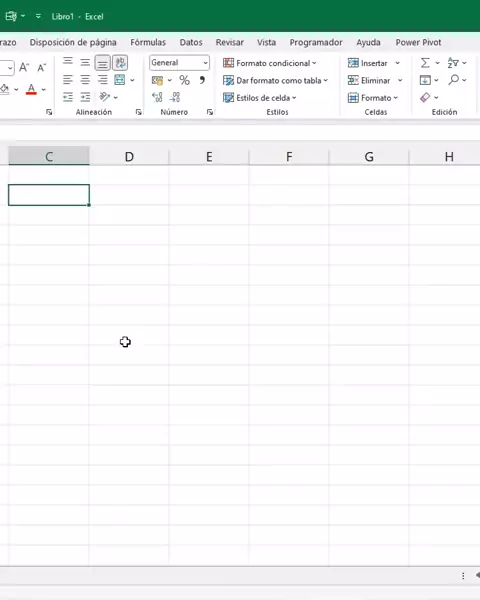Click the center horizontal alignment icon
Screen dimensions: 480x600
[85, 80]
